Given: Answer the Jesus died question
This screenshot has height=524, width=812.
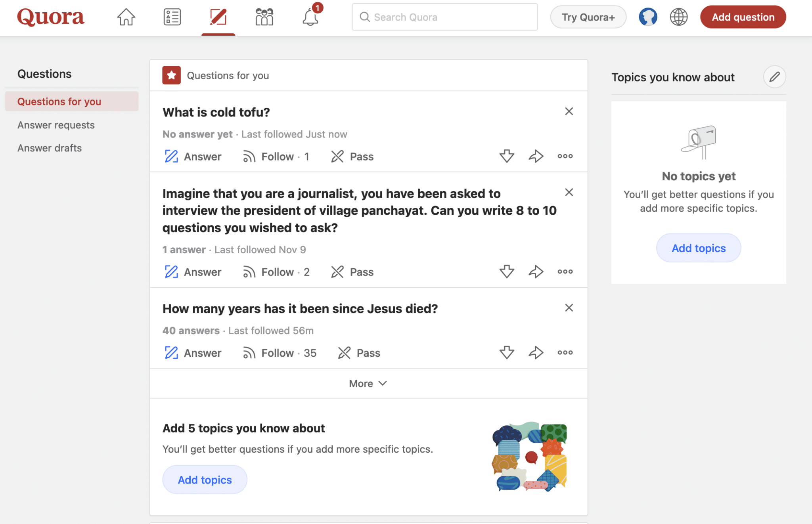Looking at the screenshot, I should (193, 353).
